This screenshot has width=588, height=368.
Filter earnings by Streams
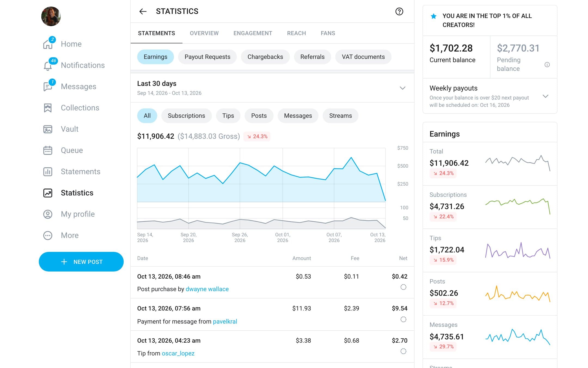[341, 116]
